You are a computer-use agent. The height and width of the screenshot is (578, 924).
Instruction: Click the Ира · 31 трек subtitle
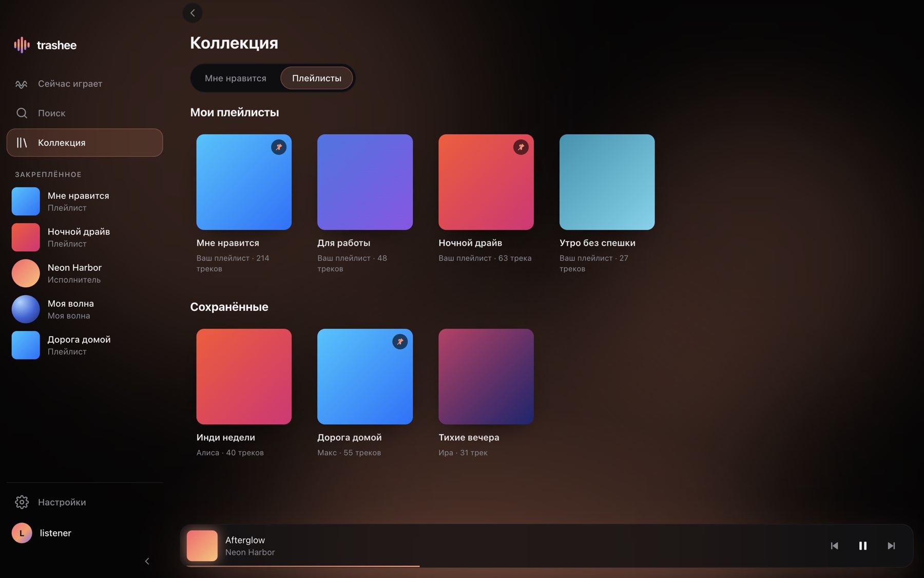click(463, 453)
